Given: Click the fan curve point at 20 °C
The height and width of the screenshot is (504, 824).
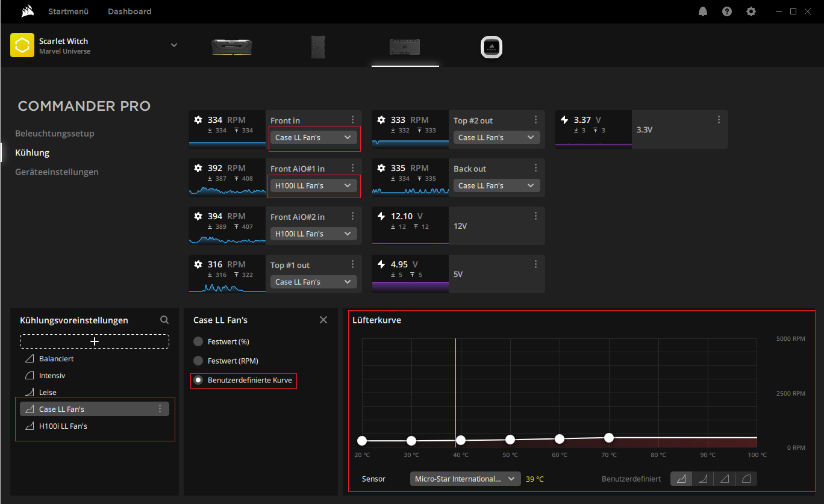Looking at the screenshot, I should 362,441.
